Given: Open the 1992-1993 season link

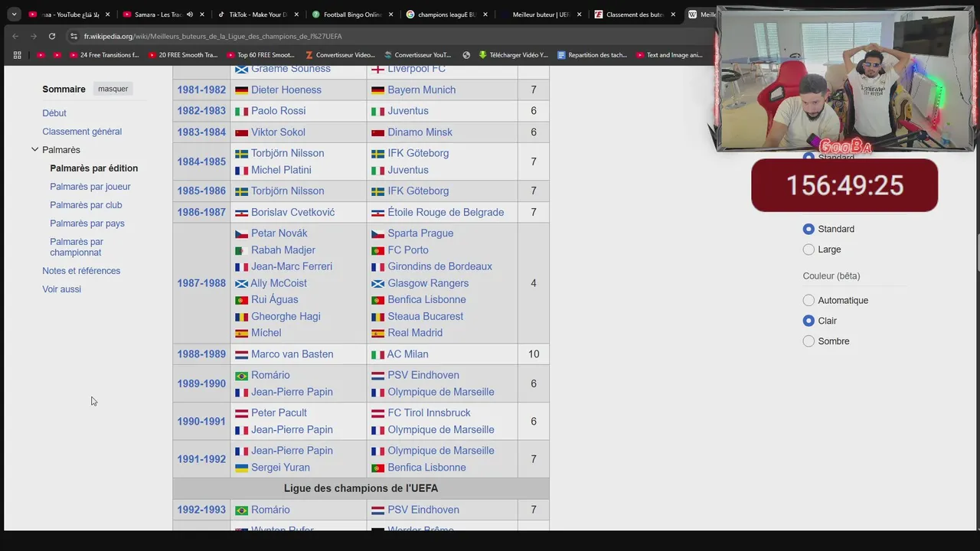Looking at the screenshot, I should coord(201,510).
